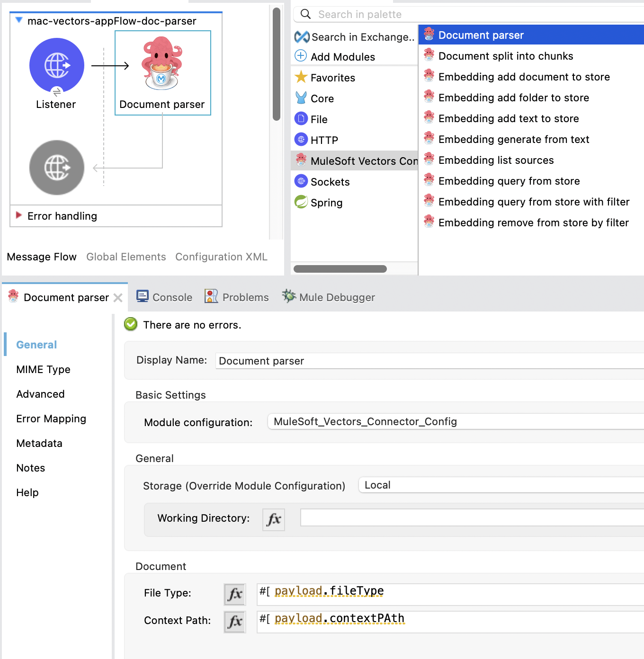Select Advanced properties section
This screenshot has height=659, width=644.
[40, 394]
